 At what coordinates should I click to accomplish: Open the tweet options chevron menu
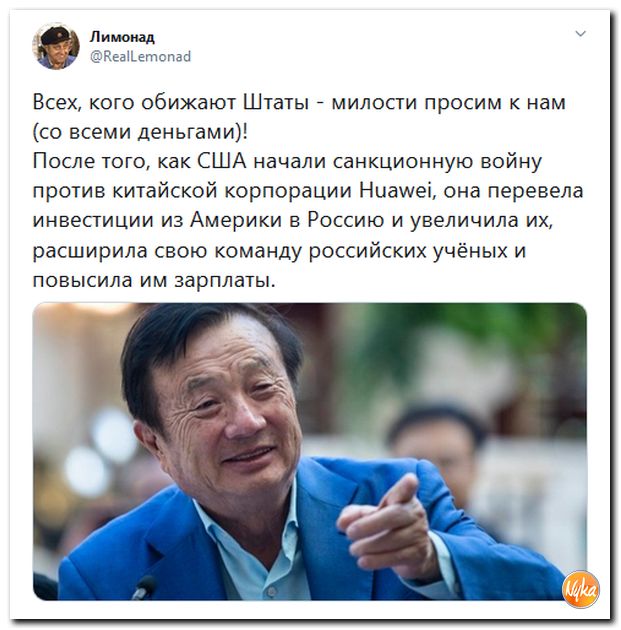click(580, 34)
